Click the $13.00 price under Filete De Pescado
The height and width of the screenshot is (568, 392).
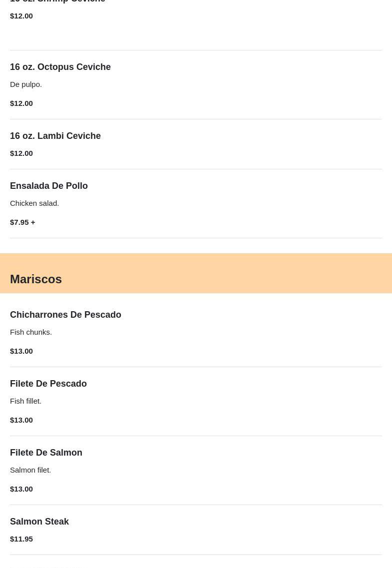point(21,420)
